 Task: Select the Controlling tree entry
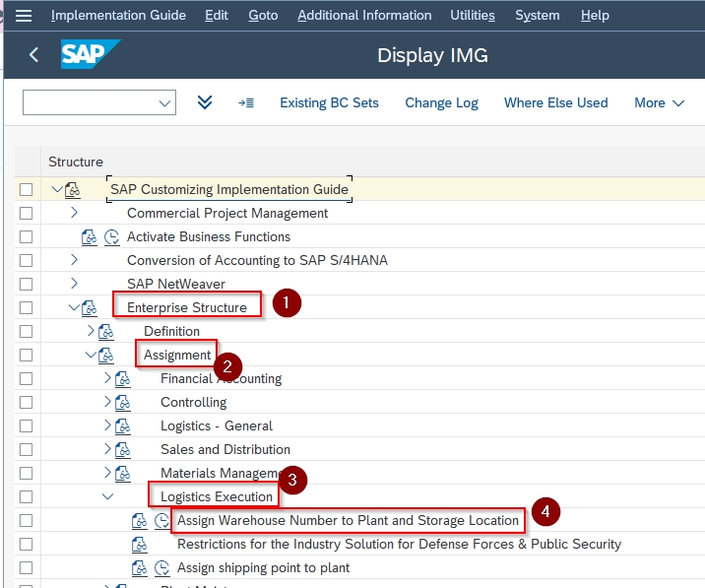[x=194, y=402]
